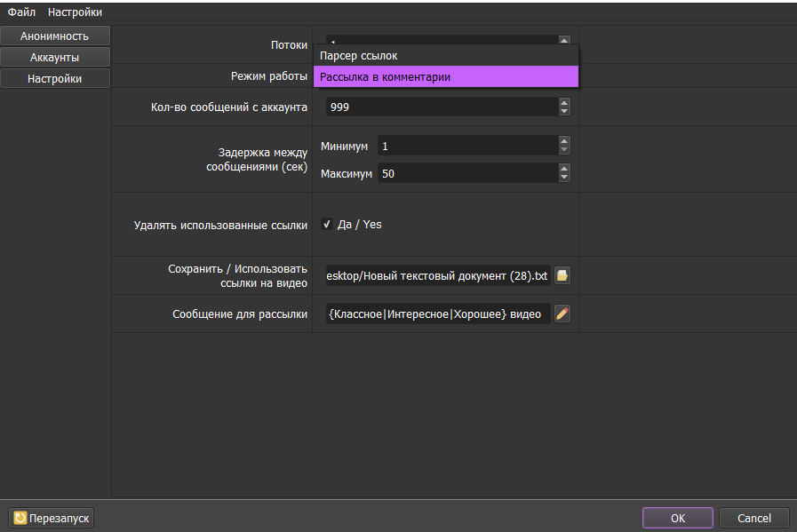Browse for links file with folder icon

coord(562,275)
